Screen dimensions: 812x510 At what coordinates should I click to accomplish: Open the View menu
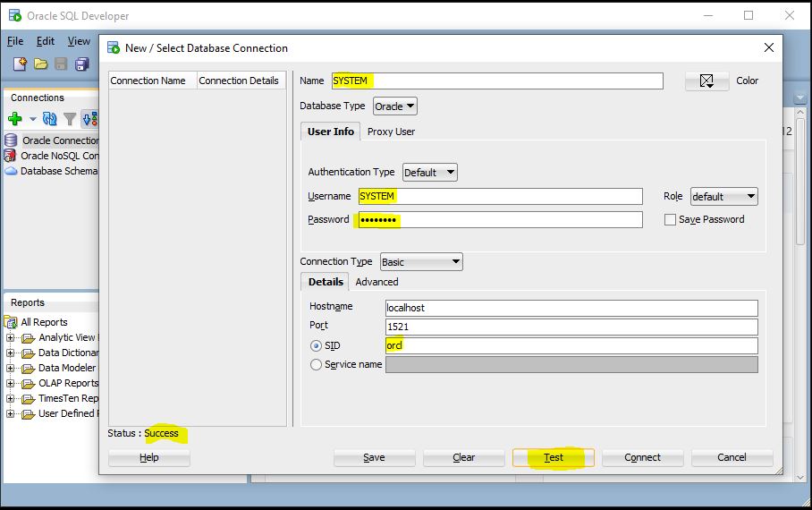click(x=79, y=41)
